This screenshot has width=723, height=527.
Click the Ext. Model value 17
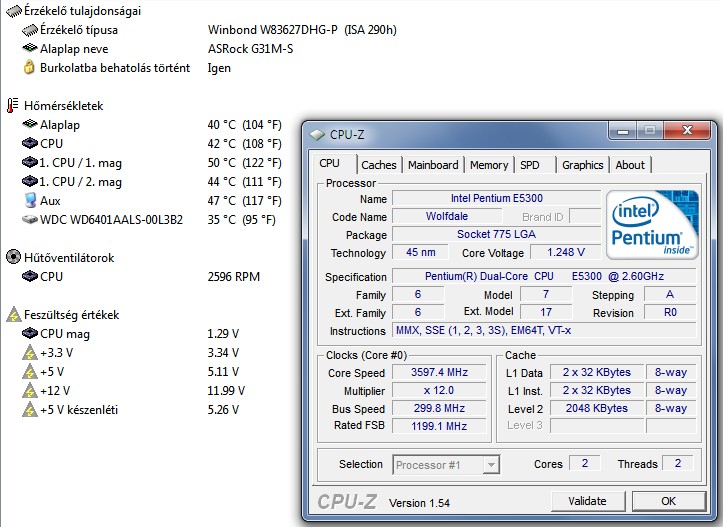click(546, 313)
